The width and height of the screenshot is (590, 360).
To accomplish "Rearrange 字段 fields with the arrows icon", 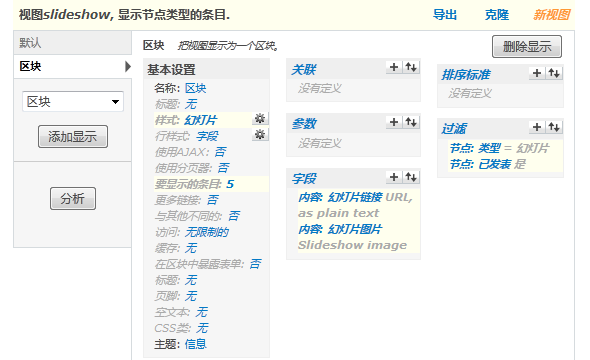I will (411, 177).
